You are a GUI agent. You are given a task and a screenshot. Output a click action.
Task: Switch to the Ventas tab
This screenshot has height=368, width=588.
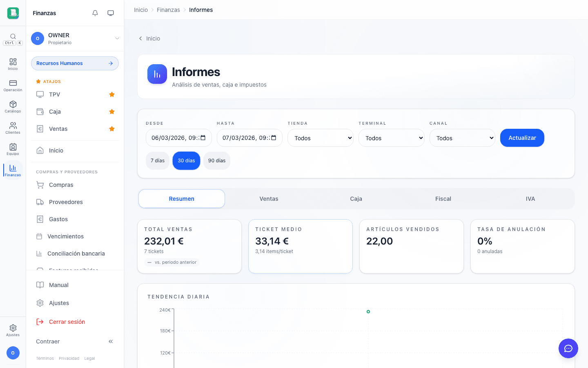coord(269,199)
